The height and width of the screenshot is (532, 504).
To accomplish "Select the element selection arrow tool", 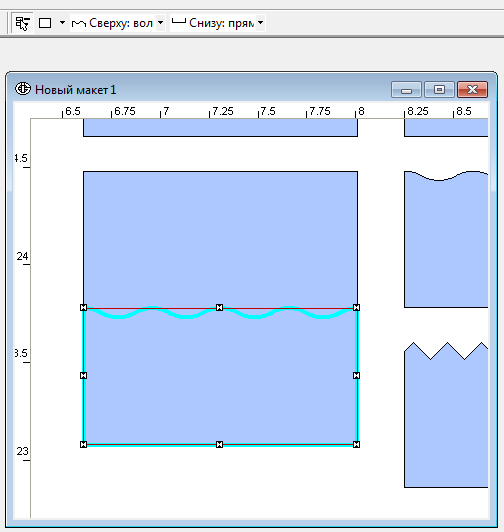I will click(22, 23).
